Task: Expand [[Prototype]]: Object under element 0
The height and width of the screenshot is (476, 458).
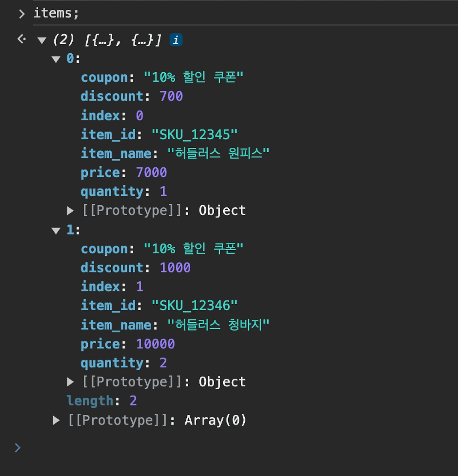Action: [x=70, y=211]
